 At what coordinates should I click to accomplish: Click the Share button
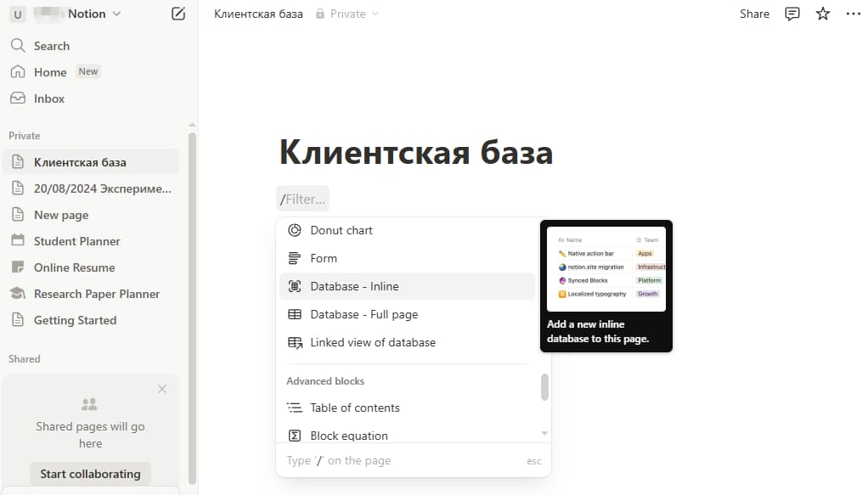point(754,14)
